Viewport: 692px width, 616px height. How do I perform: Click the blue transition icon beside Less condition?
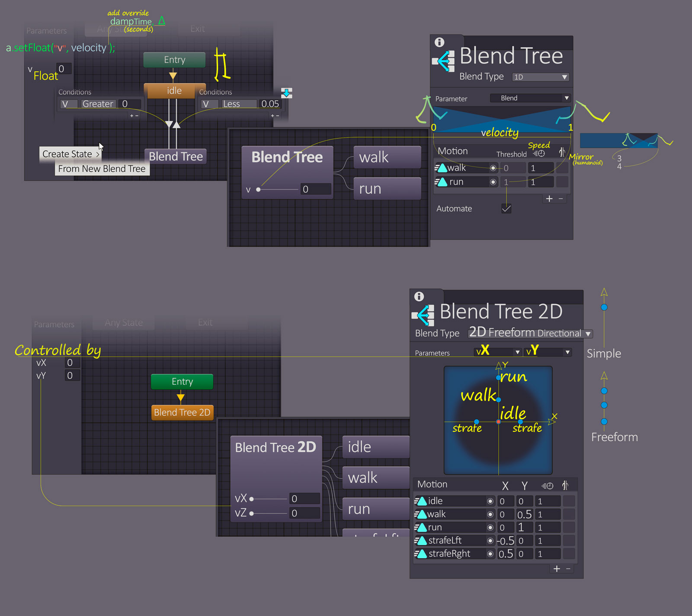click(287, 93)
